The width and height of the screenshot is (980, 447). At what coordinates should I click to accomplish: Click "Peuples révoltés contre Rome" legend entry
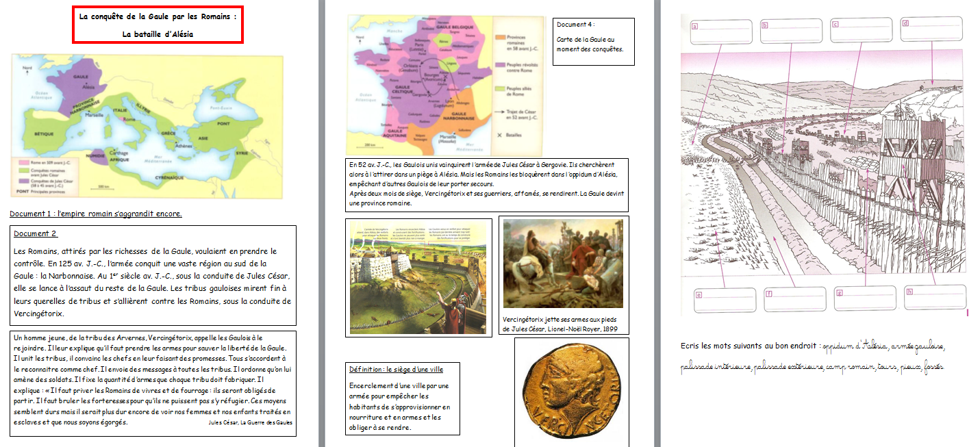(x=518, y=66)
